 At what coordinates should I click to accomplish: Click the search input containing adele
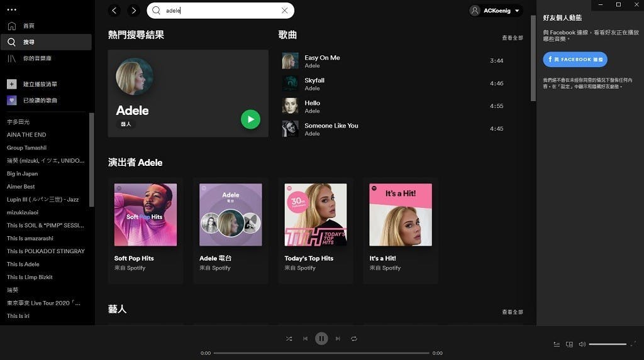[x=221, y=11]
